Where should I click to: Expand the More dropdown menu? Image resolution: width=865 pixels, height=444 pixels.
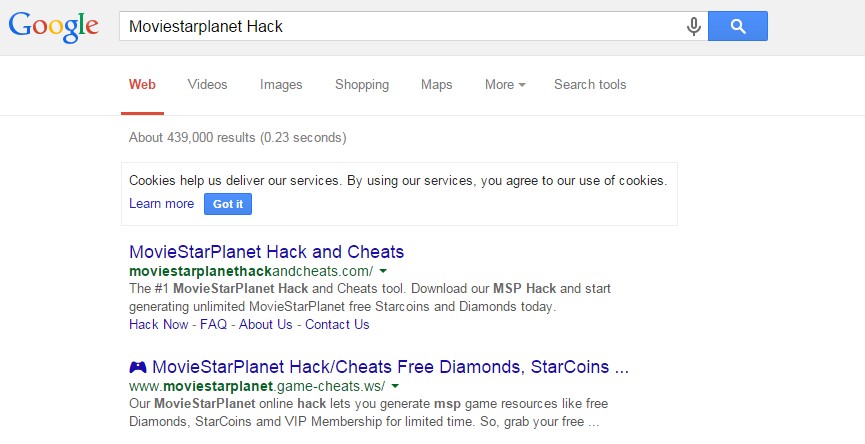(505, 84)
